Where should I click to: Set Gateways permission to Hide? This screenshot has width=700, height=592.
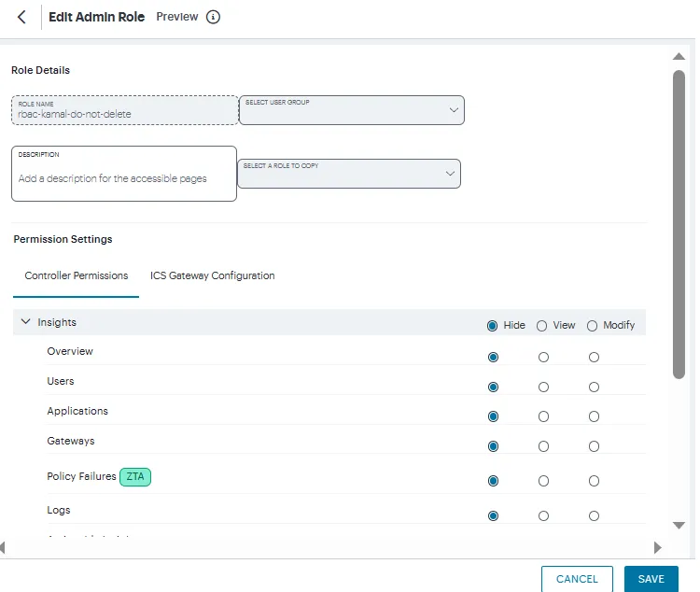494,446
